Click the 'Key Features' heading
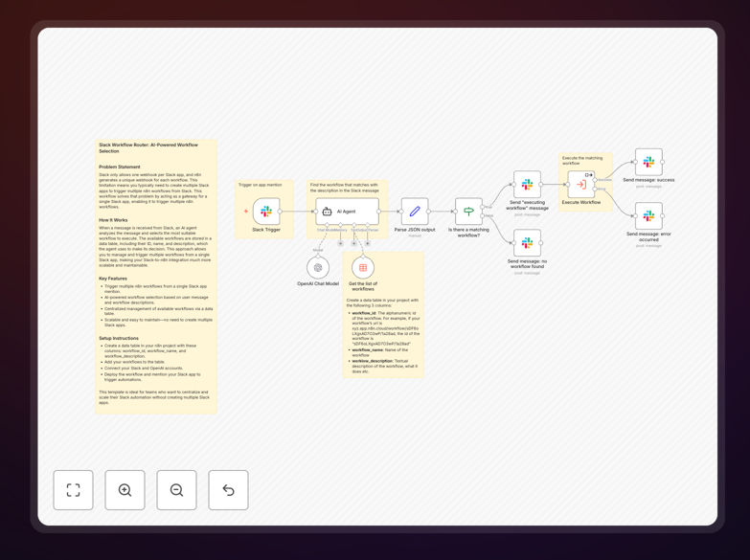Viewport: 750px width, 560px height. (113, 279)
